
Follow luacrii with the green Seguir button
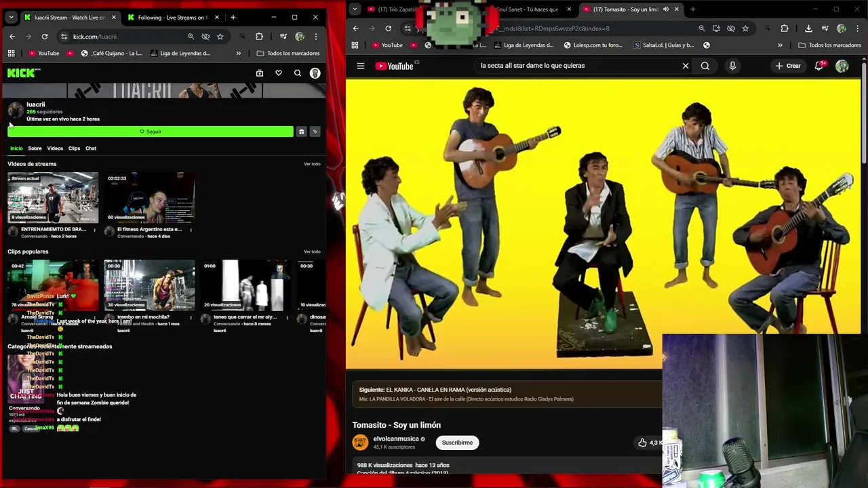pos(151,131)
